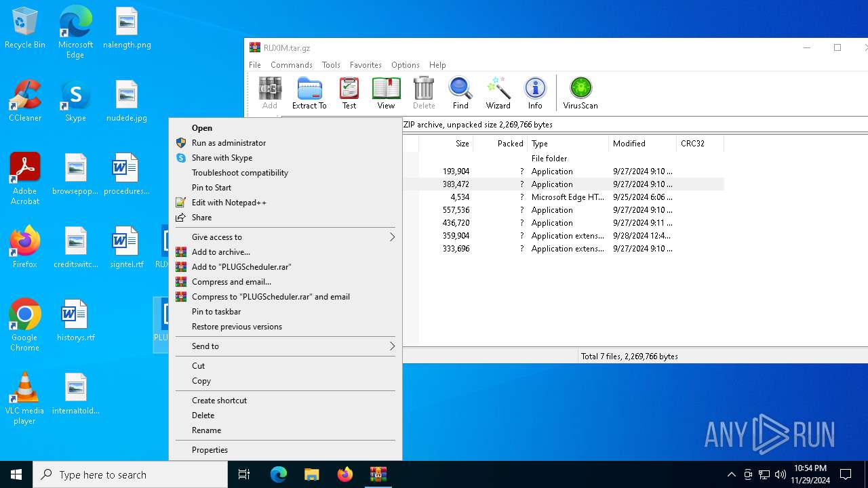Choose Add to "PLUGScheduler.rar"
Viewport: 868px width, 488px height.
(x=285, y=267)
